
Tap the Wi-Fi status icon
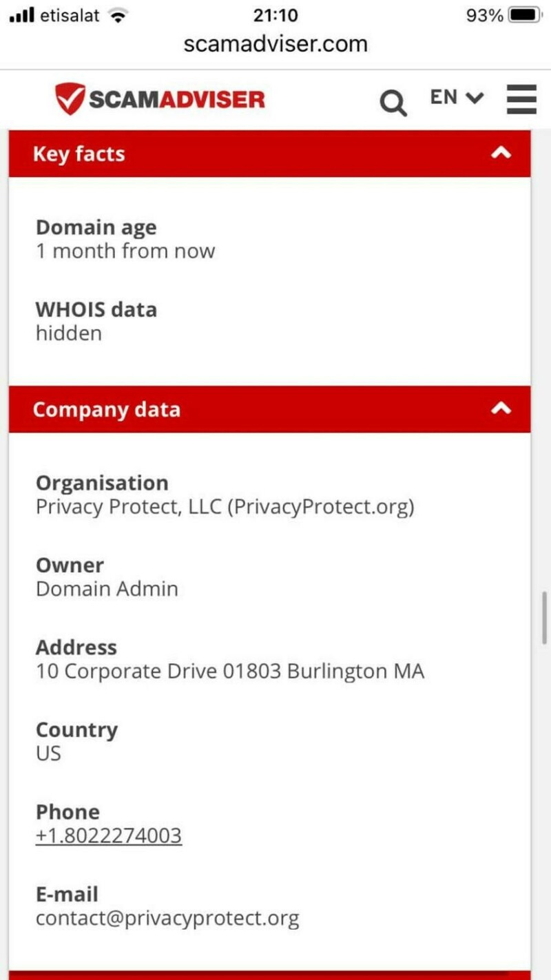point(118,16)
